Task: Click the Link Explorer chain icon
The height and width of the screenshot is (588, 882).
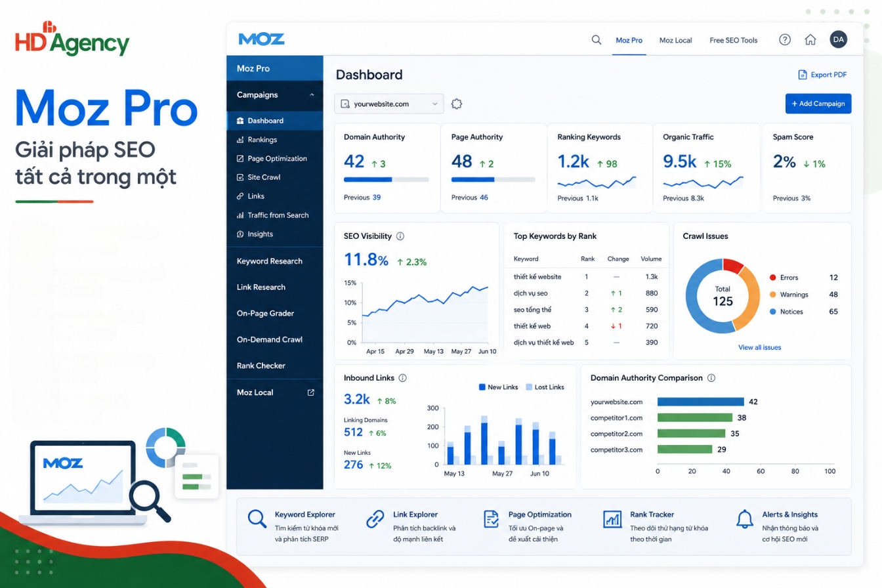Action: (x=375, y=519)
